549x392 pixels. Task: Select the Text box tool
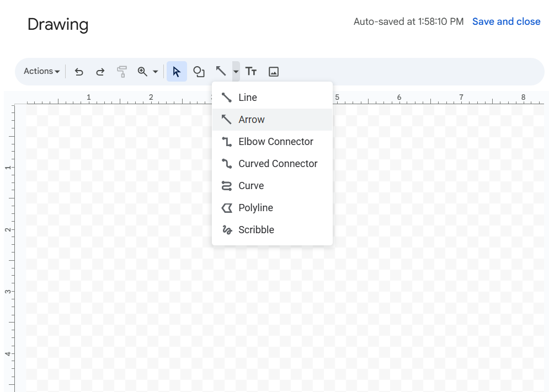[x=251, y=72]
